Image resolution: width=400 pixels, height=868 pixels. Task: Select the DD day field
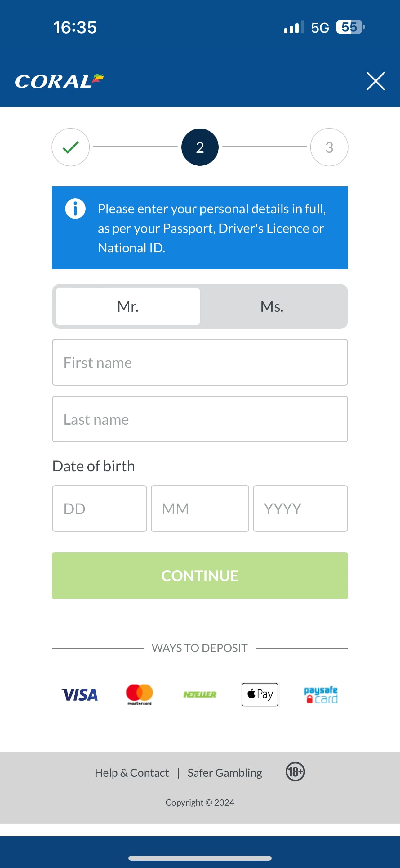click(99, 508)
